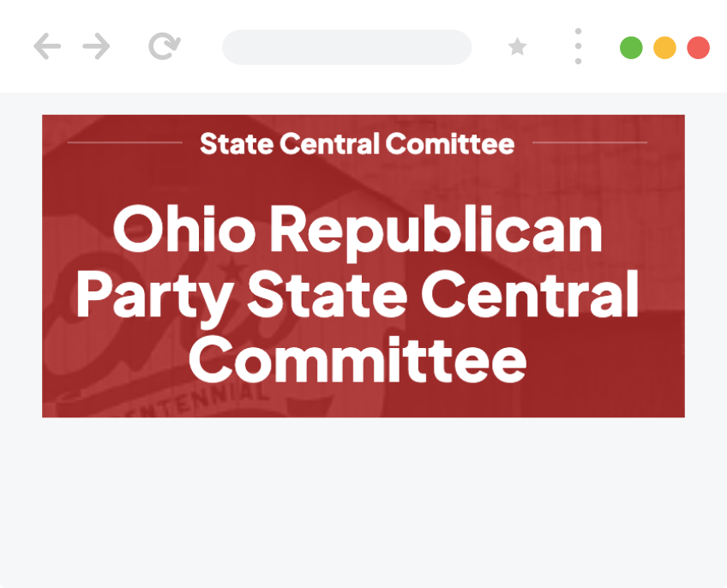
Task: Click the yellow window control dot
Action: pos(664,47)
